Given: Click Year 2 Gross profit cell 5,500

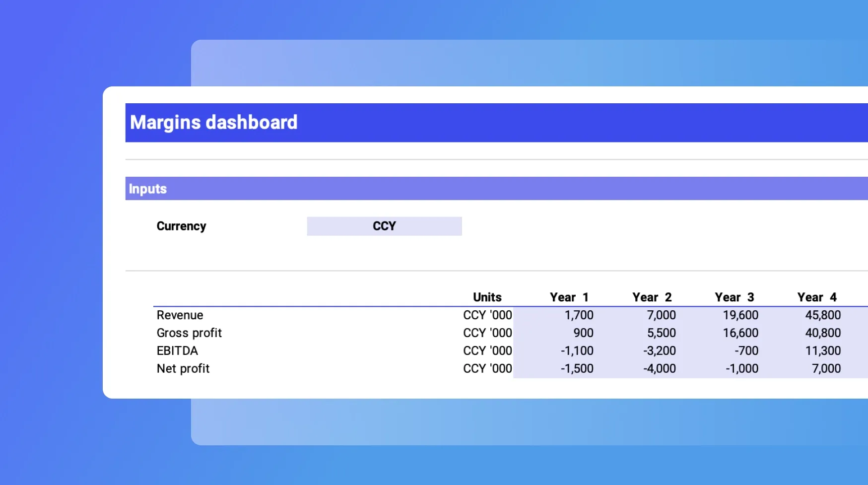Looking at the screenshot, I should point(661,333).
